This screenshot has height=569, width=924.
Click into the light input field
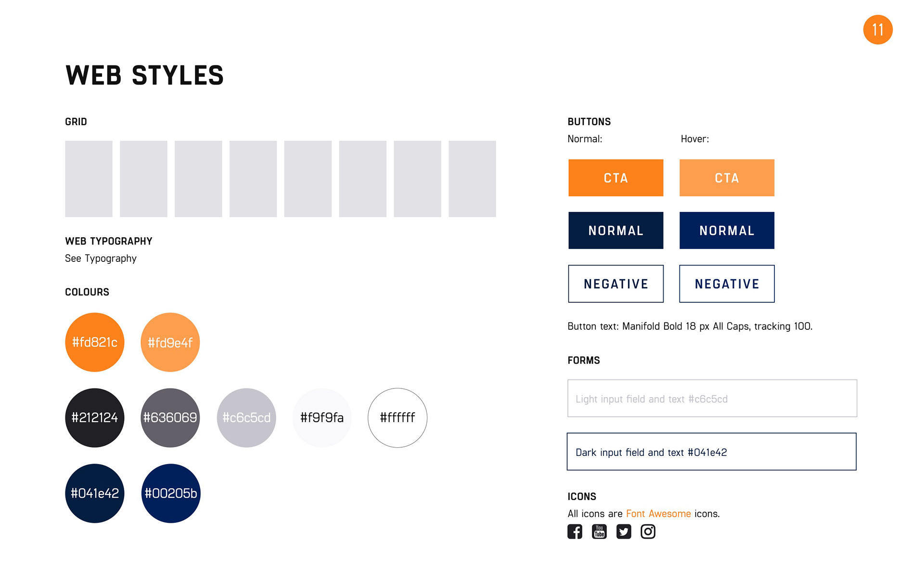(712, 399)
